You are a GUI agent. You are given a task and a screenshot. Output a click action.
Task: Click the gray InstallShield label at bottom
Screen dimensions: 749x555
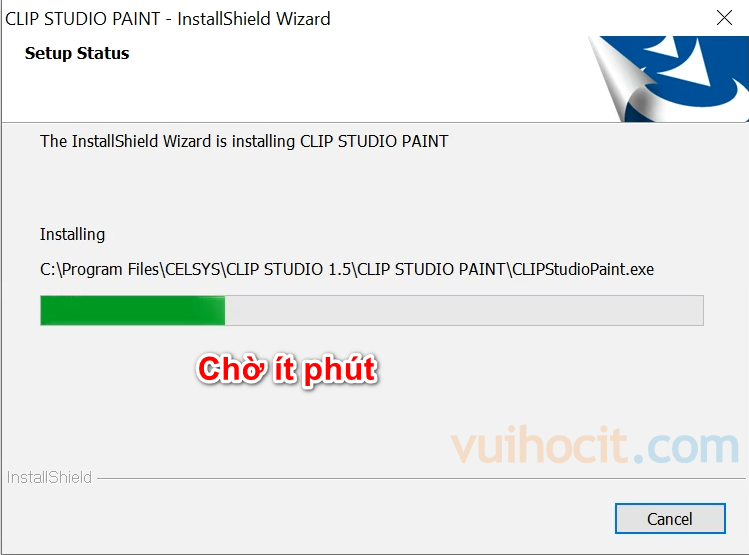49,477
